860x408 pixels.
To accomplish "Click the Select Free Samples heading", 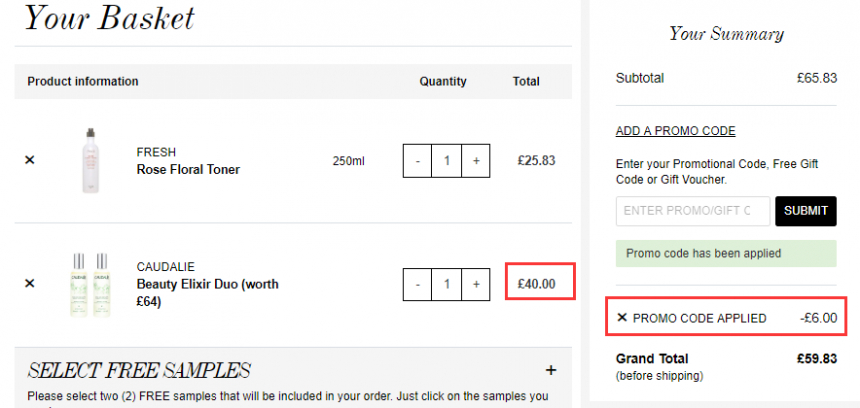I will pos(139,371).
